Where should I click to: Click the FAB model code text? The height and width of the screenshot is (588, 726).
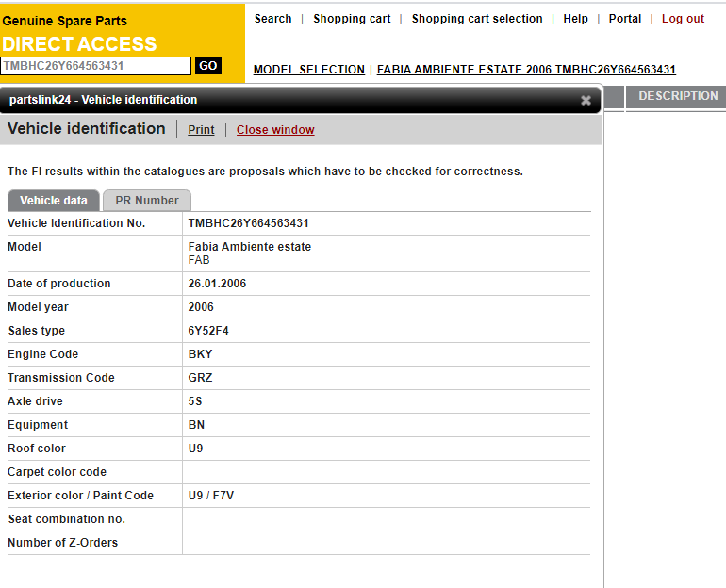(x=199, y=260)
